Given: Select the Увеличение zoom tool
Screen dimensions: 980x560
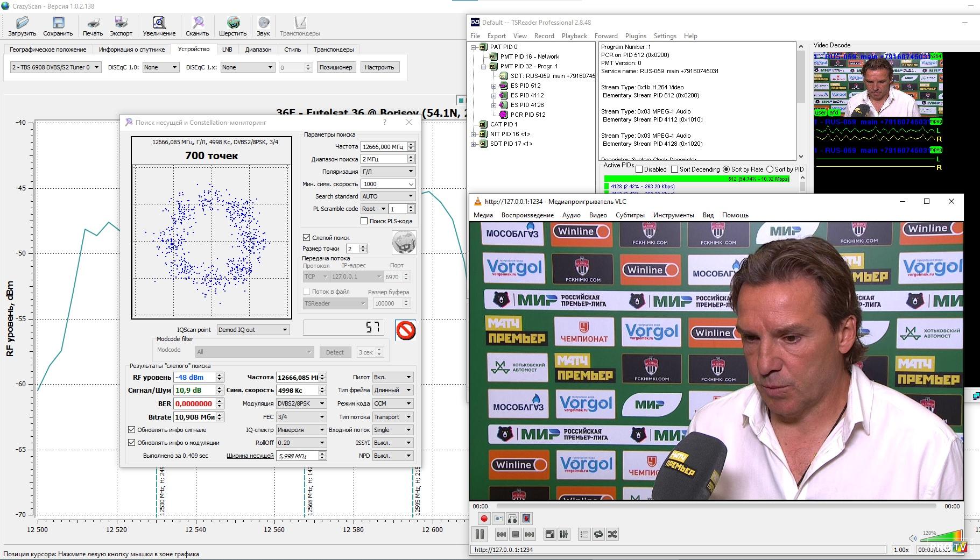Looking at the screenshot, I should [159, 23].
